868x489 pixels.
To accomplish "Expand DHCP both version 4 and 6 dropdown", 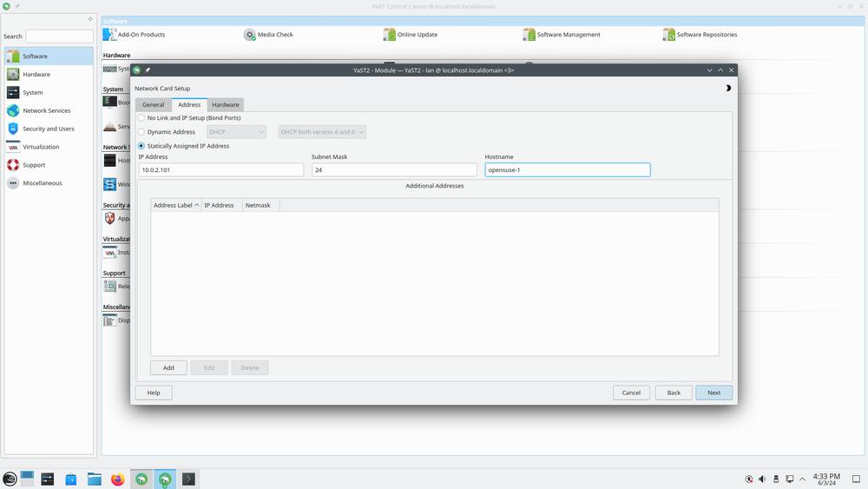I will [322, 132].
